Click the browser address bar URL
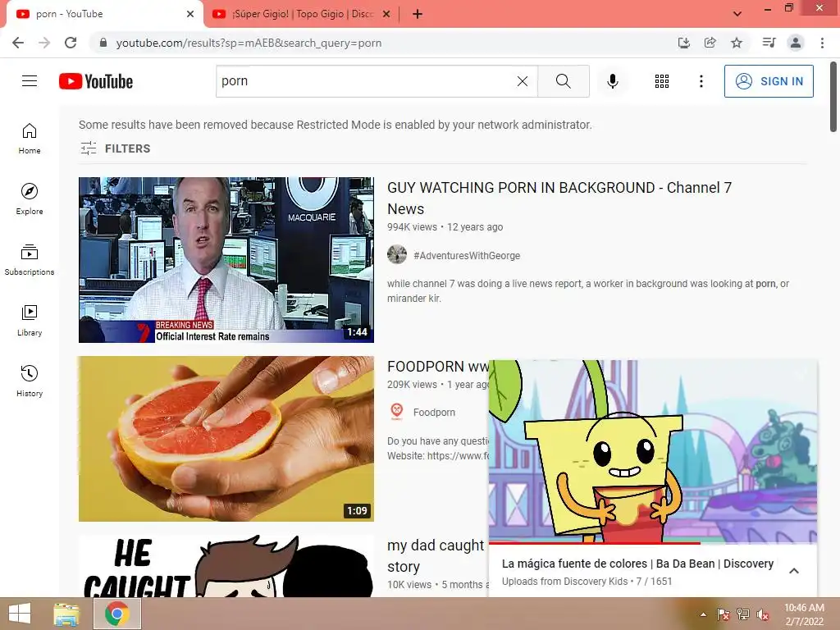The image size is (840, 630). (x=249, y=43)
